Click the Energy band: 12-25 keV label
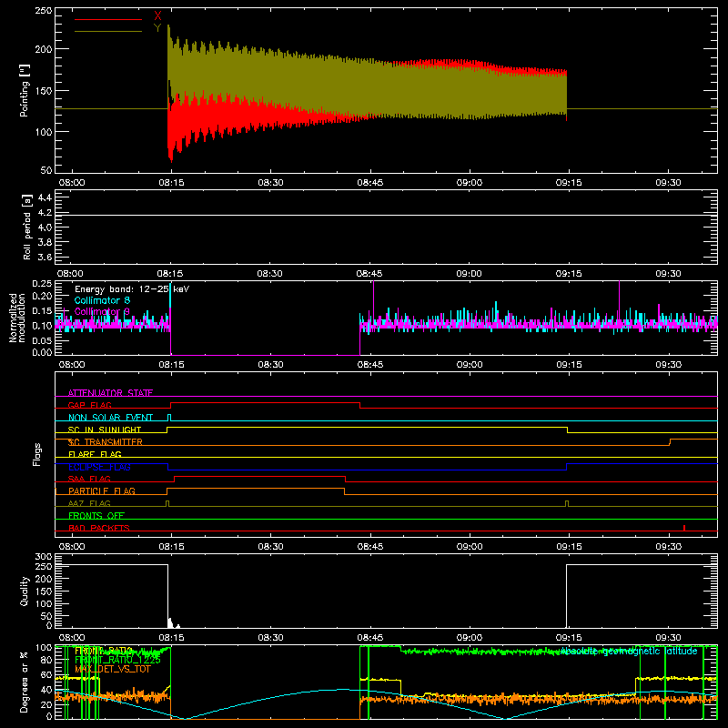This screenshot has width=728, height=728. pos(132,289)
